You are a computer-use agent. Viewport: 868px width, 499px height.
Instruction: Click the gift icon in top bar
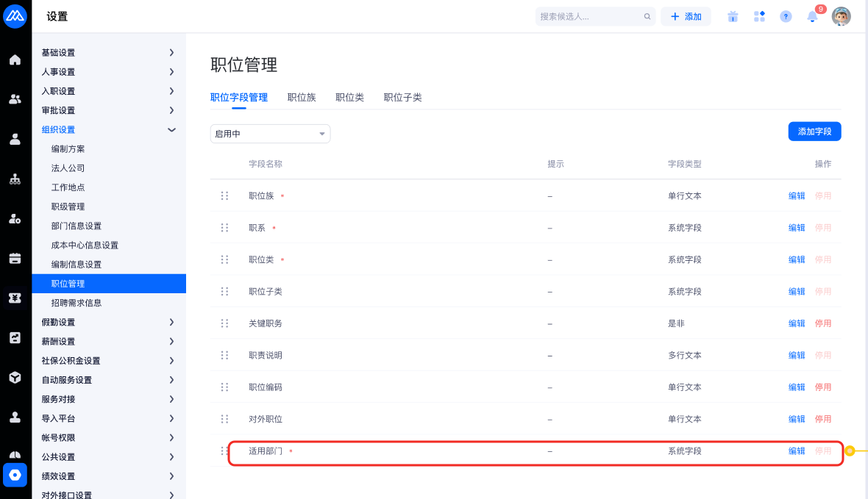point(733,16)
